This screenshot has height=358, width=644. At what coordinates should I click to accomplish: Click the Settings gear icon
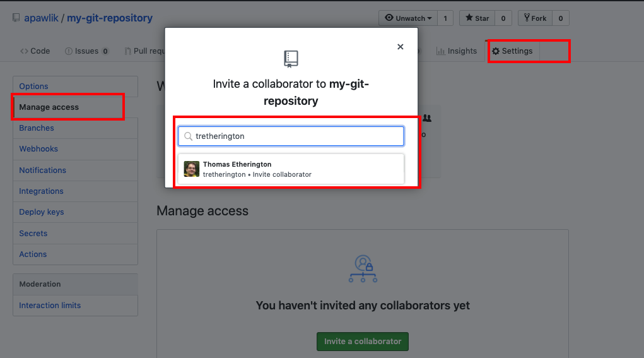point(496,51)
